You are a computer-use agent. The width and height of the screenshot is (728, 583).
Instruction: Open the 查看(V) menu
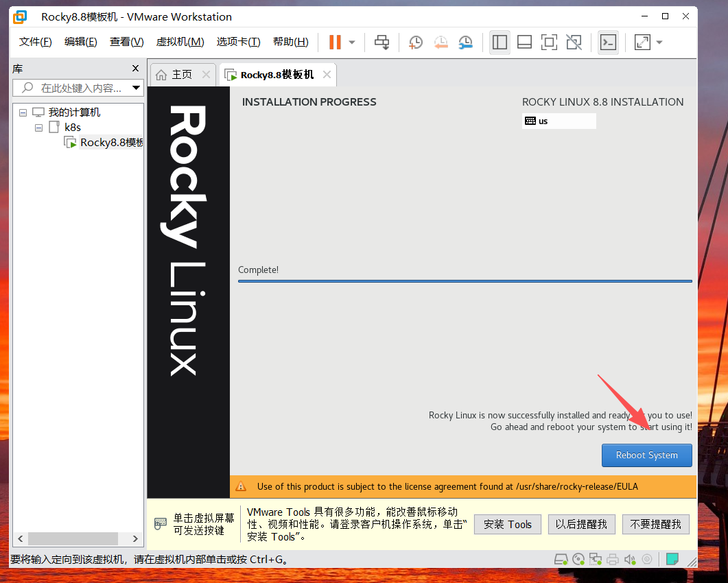[x=126, y=42]
